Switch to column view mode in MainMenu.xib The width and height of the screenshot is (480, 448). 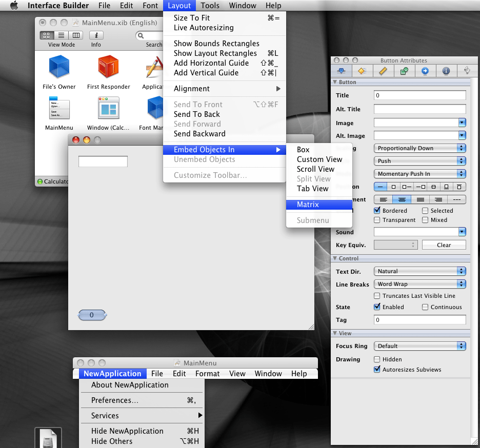[x=76, y=35]
